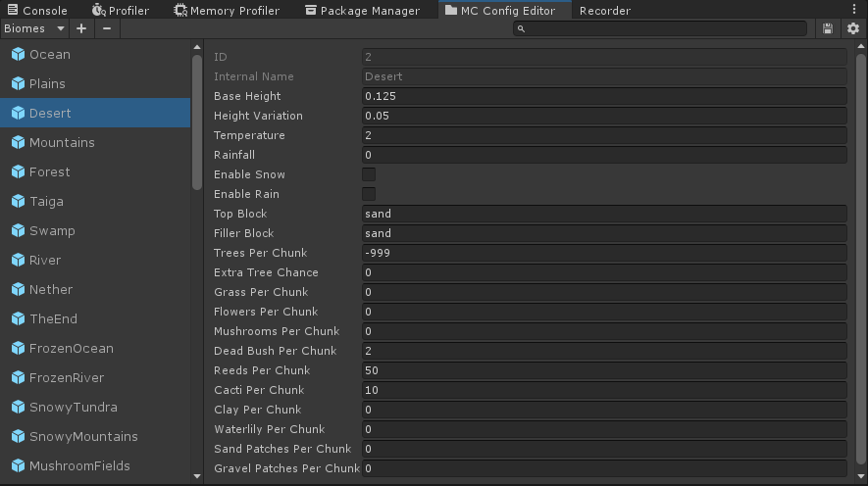The image size is (868, 486).
Task: Edit the Flowers Per Chunk field
Action: pyautogui.click(x=604, y=312)
